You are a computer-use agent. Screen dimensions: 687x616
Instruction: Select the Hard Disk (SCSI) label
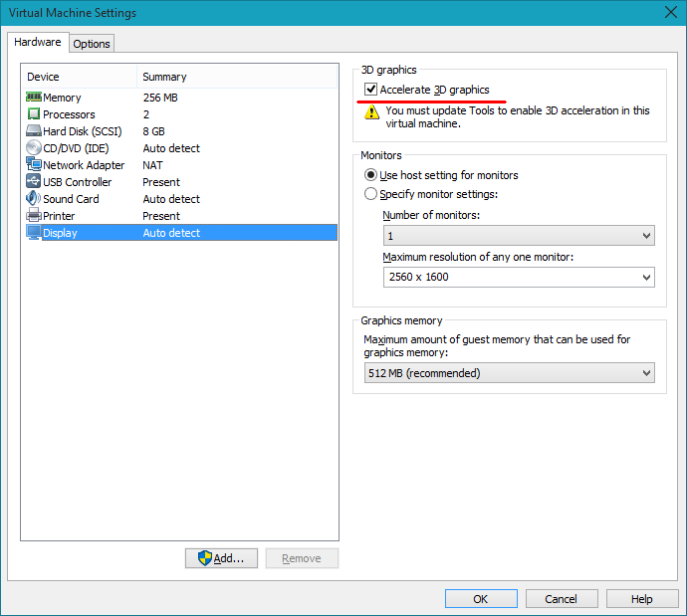pos(83,131)
